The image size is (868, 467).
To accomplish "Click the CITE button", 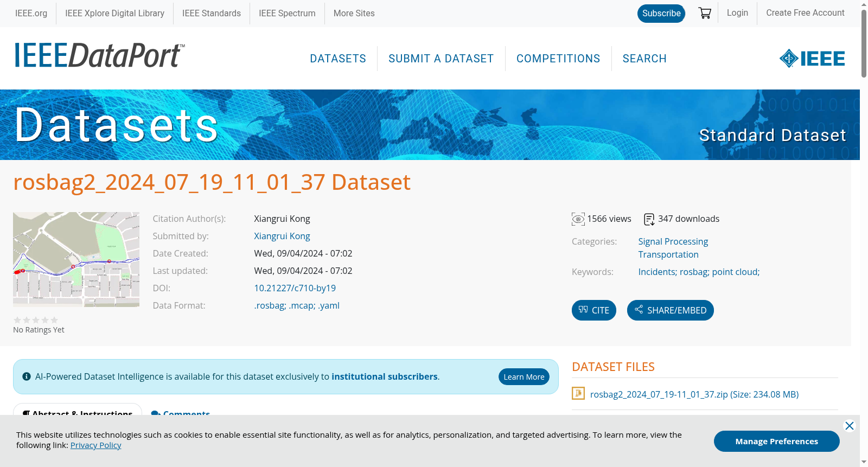I will point(594,310).
